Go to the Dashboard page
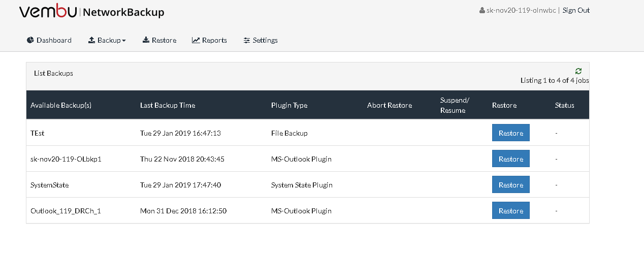The width and height of the screenshot is (644, 253). [x=49, y=40]
